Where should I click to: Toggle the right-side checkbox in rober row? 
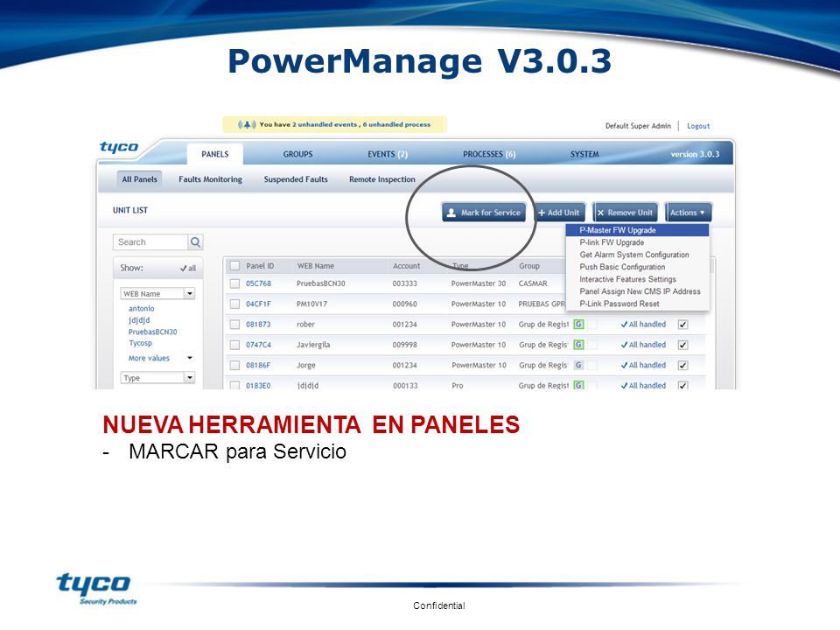click(x=682, y=324)
